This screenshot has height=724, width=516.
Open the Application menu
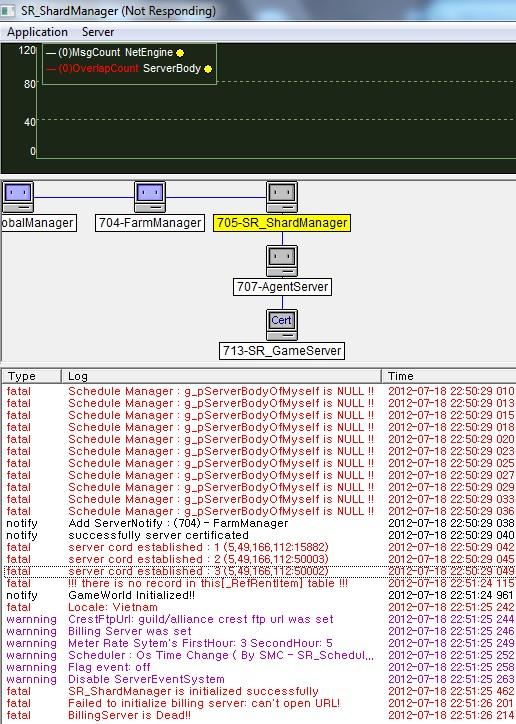pyautogui.click(x=37, y=32)
